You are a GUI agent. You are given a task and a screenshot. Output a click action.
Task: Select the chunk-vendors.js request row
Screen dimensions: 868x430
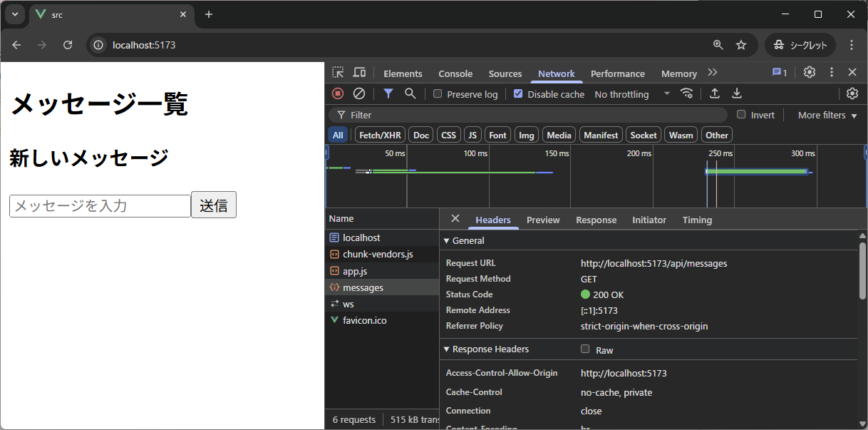click(382, 254)
